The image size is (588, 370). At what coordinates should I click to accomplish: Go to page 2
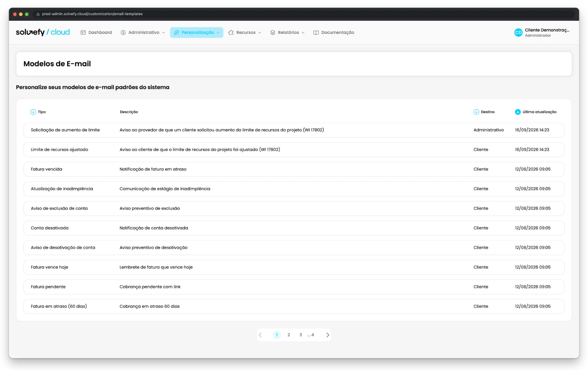(289, 335)
